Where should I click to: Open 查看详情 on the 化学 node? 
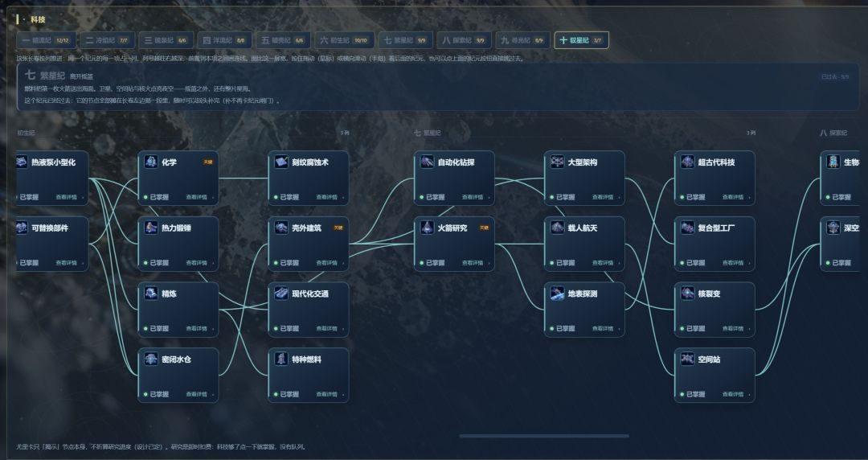pos(199,197)
